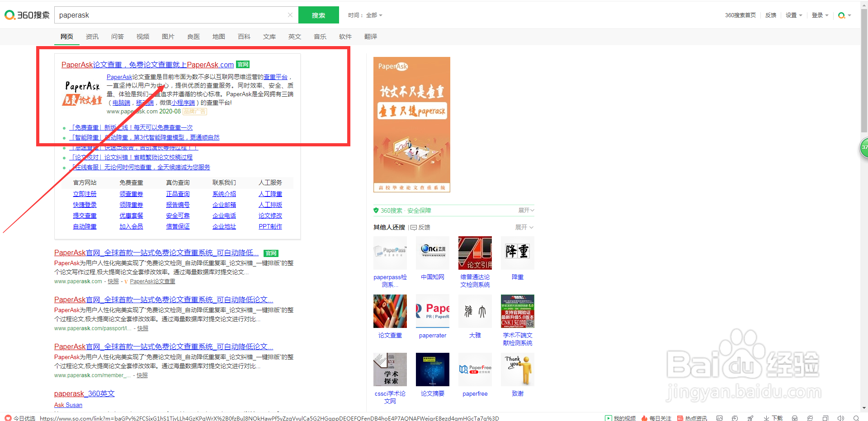Screen dimensions: 868x421
Task: Click the picture icon in the status bar
Action: click(x=720, y=418)
